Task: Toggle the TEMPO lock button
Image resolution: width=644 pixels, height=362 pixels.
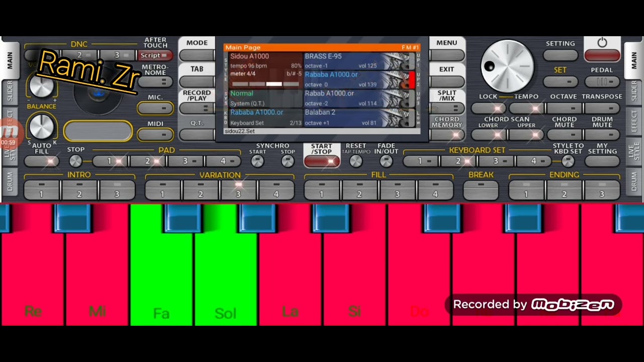Action: coord(526,108)
